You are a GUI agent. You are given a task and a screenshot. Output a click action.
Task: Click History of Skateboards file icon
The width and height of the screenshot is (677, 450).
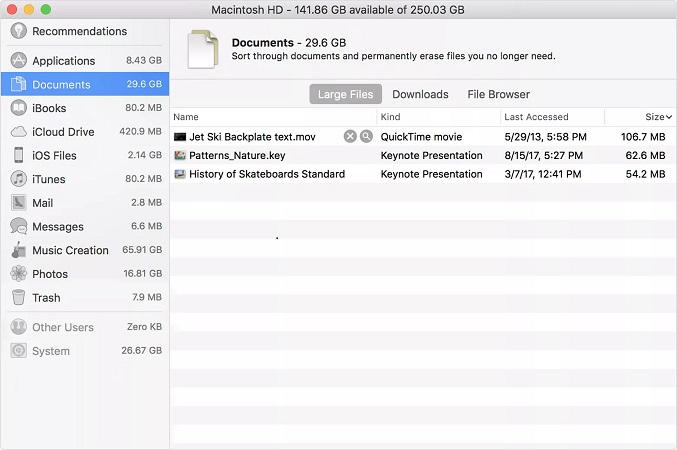[x=180, y=174]
